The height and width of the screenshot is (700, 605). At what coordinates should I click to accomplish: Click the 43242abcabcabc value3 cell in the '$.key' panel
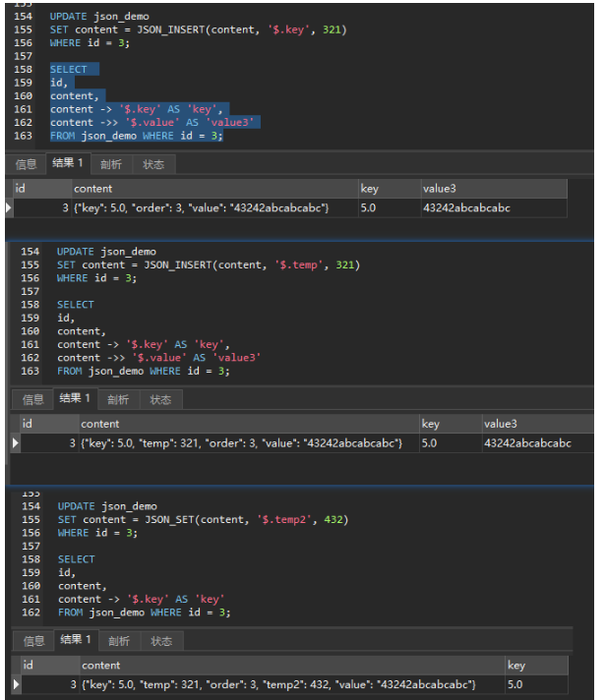pos(494,208)
